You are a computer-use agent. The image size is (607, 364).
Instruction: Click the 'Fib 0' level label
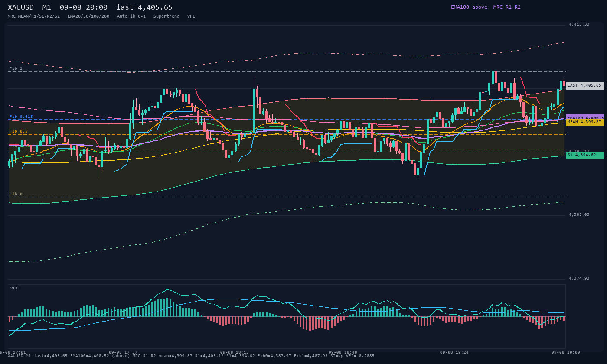16,194
